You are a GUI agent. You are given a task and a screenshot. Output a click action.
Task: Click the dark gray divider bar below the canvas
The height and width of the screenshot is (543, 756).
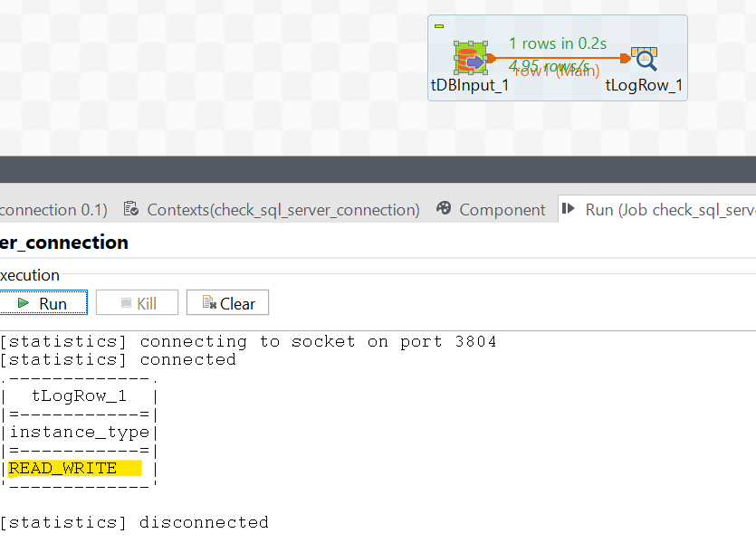[378, 169]
